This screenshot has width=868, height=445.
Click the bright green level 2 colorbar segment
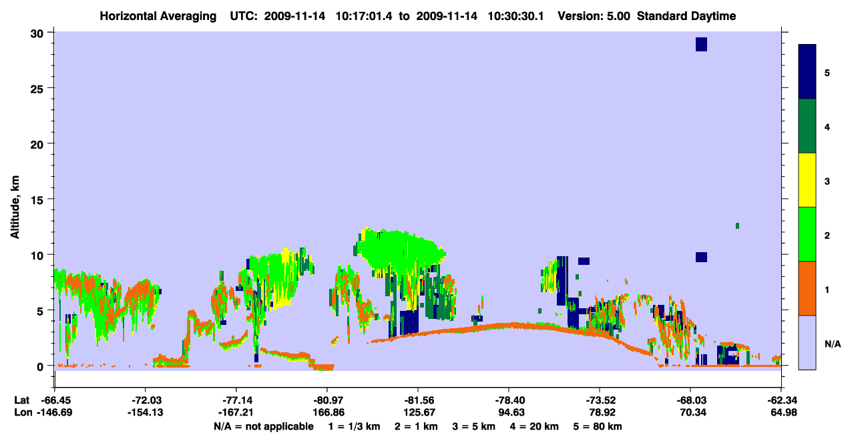coord(807,234)
